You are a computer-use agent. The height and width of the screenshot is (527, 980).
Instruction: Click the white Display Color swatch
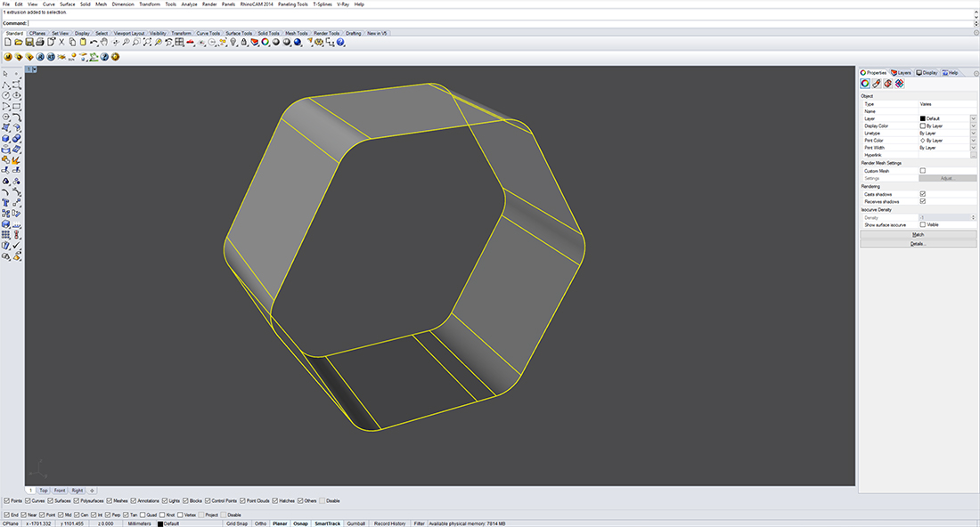922,126
